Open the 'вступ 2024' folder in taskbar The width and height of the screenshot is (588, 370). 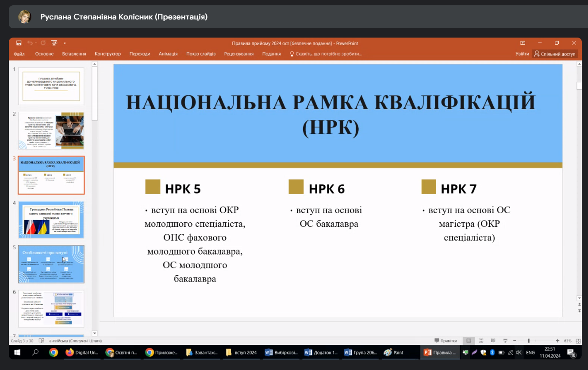pos(242,352)
